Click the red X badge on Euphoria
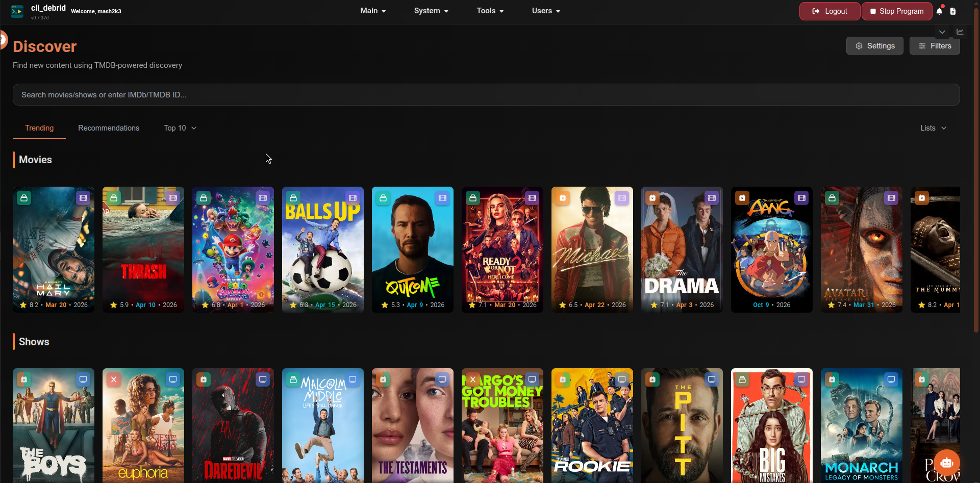This screenshot has width=980, height=483. pos(114,379)
